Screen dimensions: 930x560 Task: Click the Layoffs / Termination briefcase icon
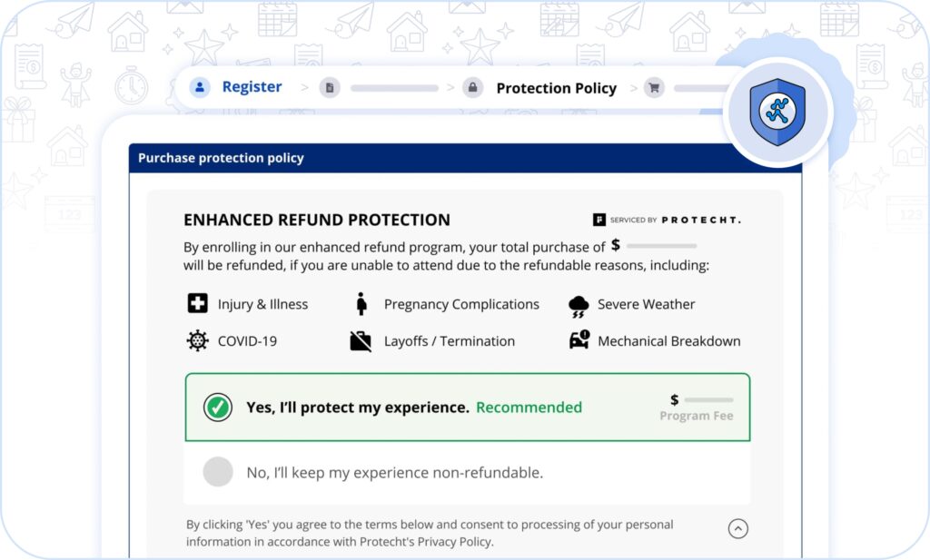point(361,341)
